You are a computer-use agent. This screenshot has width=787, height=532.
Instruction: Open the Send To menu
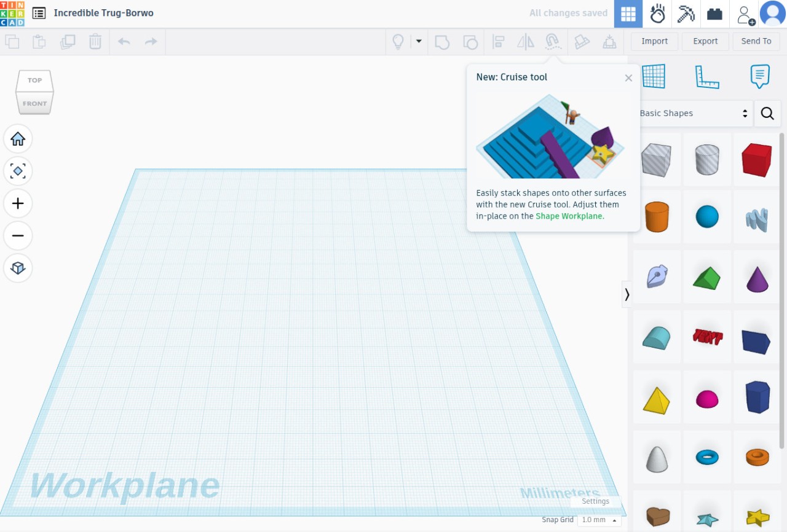pos(756,41)
